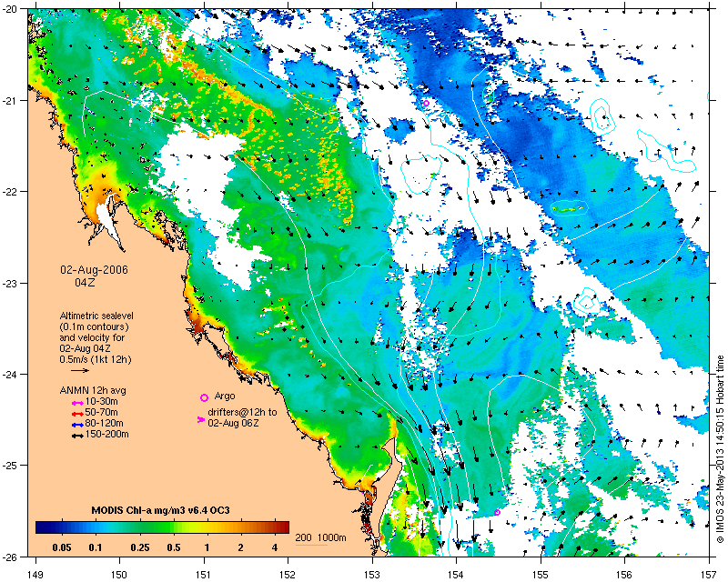728x582 pixels.
Task: Click the 'MODIS Chl-a mg/m3 v6.4 OC3' title
Action: [160, 510]
